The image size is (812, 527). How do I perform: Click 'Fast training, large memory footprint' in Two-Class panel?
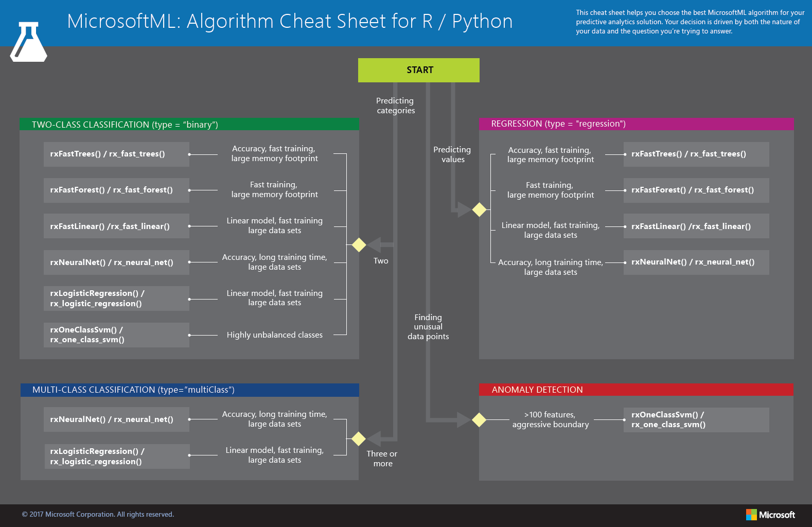coord(274,189)
